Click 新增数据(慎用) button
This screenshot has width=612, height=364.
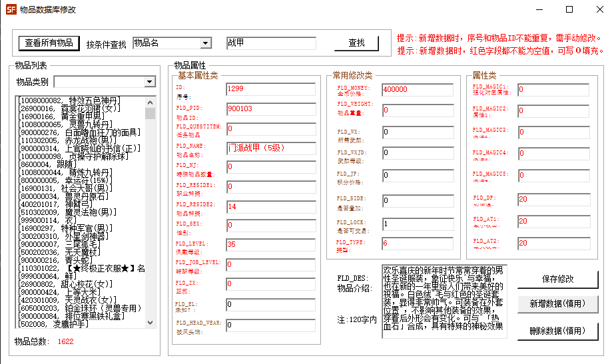tap(557, 303)
